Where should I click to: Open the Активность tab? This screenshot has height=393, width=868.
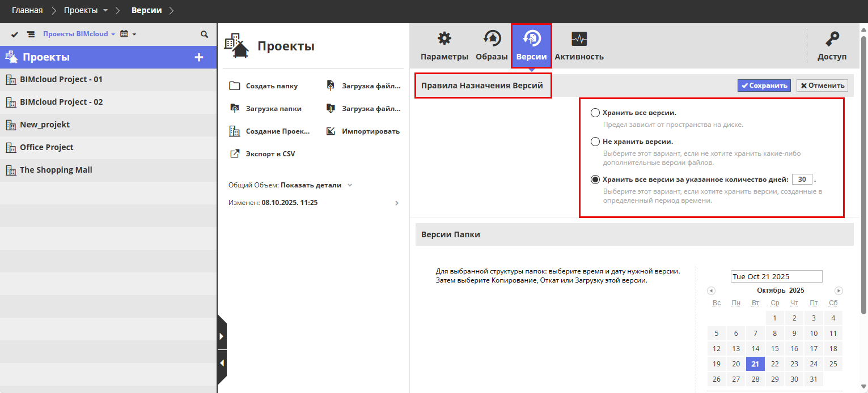point(579,46)
